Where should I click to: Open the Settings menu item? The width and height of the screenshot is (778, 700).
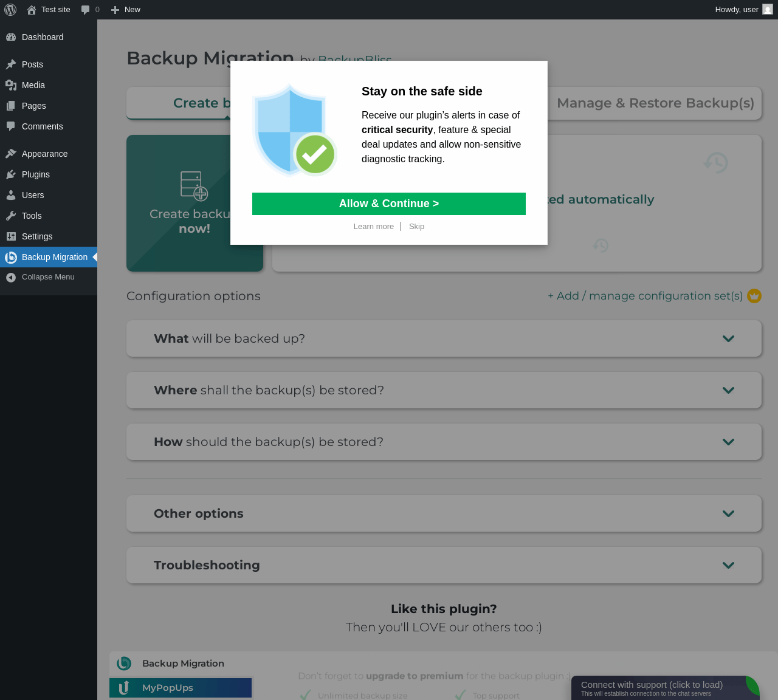(49, 236)
